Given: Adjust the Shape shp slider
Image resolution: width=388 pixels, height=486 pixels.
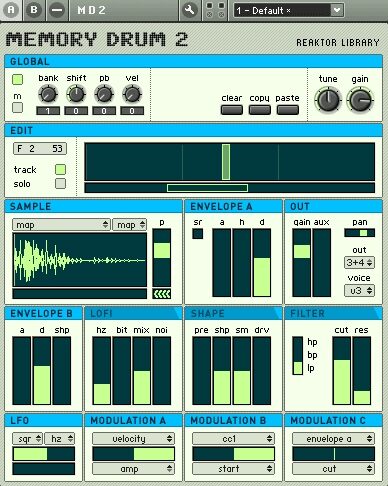Looking at the screenshot, I should tap(222, 370).
